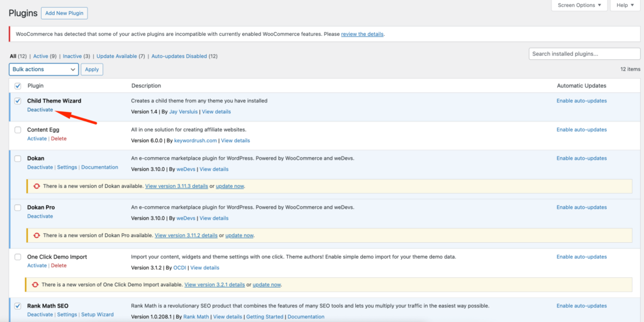Open Dokan Documentation link
The image size is (644, 322).
click(x=100, y=167)
